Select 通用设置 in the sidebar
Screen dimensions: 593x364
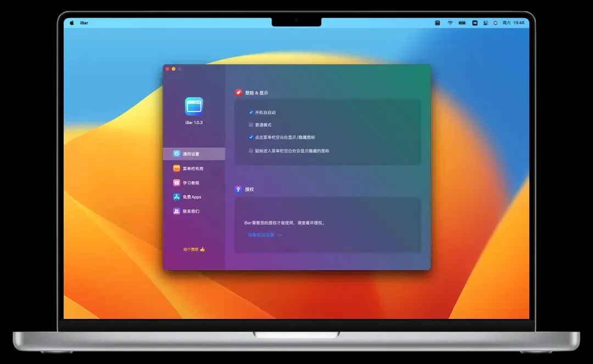pyautogui.click(x=194, y=154)
